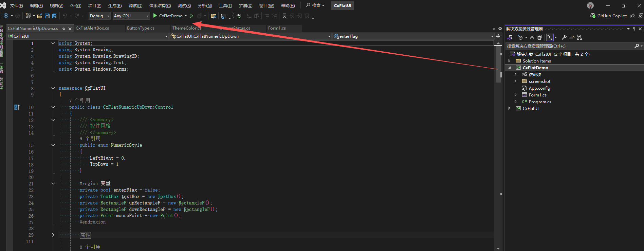Viewport: 644px width, 251px height.
Task: Toggle pin on the CxFlatNumericUpDown.cs tab
Action: 63,29
